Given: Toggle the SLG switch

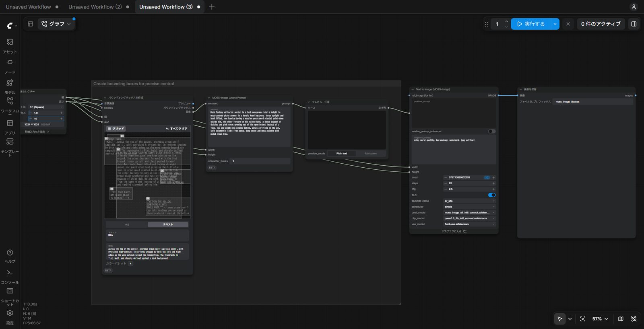Looking at the screenshot, I should point(491,195).
